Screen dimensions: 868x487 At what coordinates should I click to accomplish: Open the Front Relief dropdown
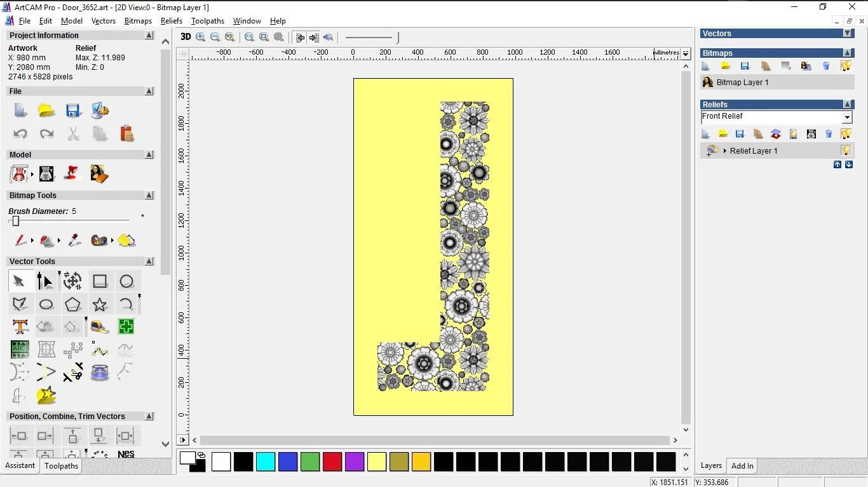[x=846, y=117]
